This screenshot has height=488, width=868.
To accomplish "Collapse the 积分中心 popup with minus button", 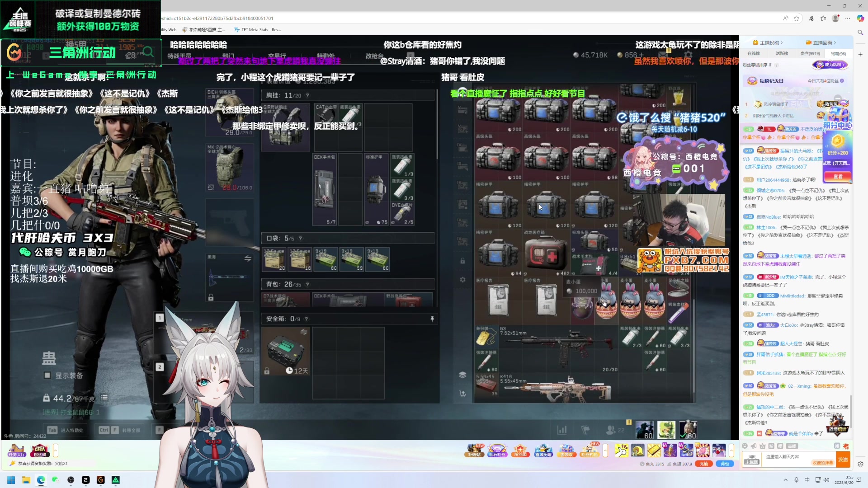I will (x=838, y=98).
